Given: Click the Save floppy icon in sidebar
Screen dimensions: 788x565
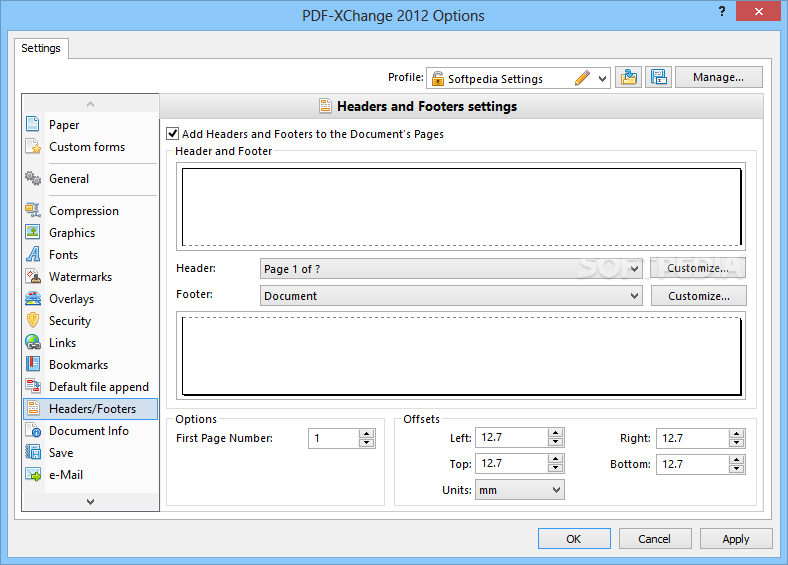Looking at the screenshot, I should pos(33,452).
